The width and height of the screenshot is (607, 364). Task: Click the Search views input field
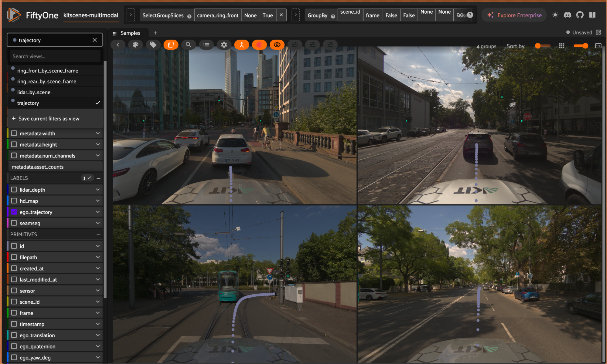(55, 56)
